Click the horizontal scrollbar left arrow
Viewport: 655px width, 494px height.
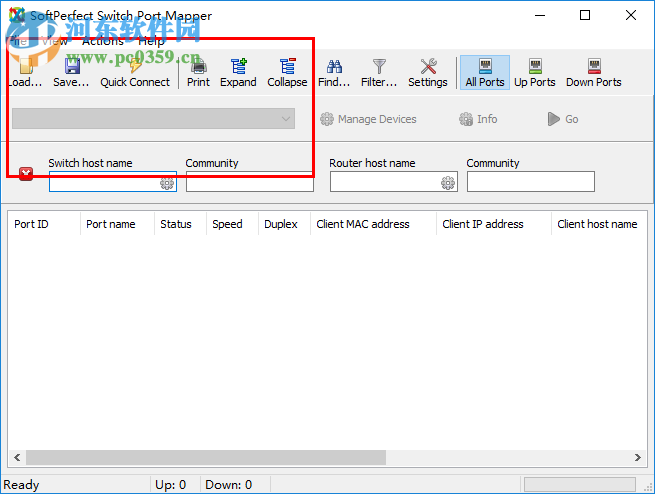click(x=17, y=457)
